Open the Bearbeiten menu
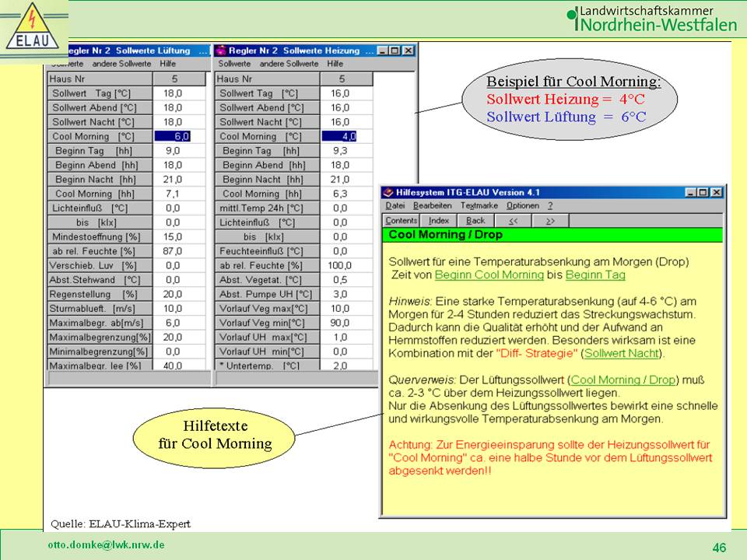The height and width of the screenshot is (560, 747). coord(433,206)
